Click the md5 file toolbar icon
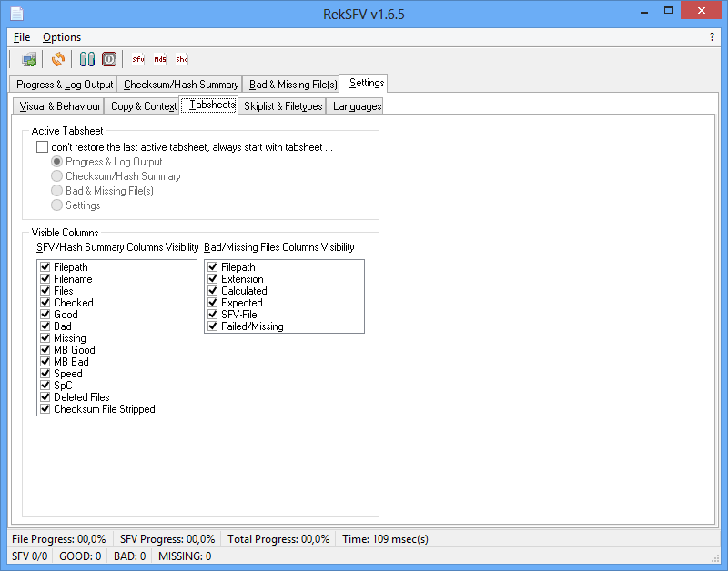The image size is (728, 571). pos(160,59)
